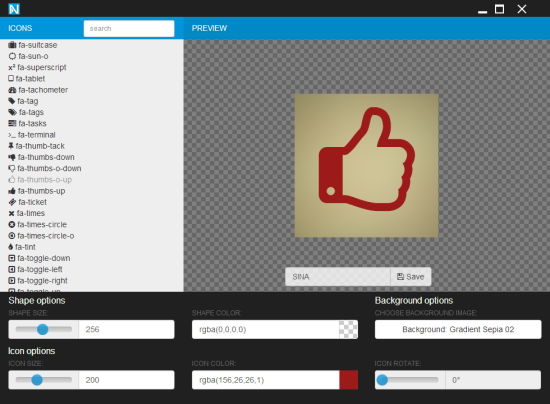Screen dimensions: 550x404
Task: Pick the fa-tablet icon
Action: tap(27, 79)
